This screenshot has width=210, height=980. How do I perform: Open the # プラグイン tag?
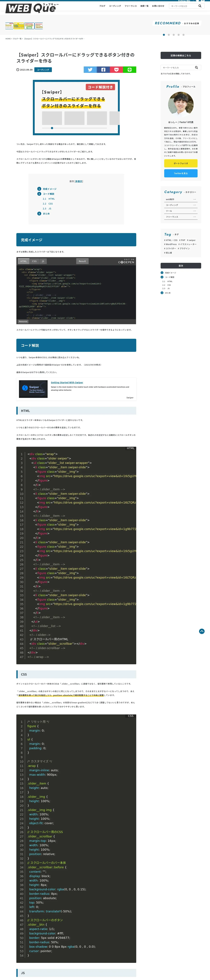point(184,248)
